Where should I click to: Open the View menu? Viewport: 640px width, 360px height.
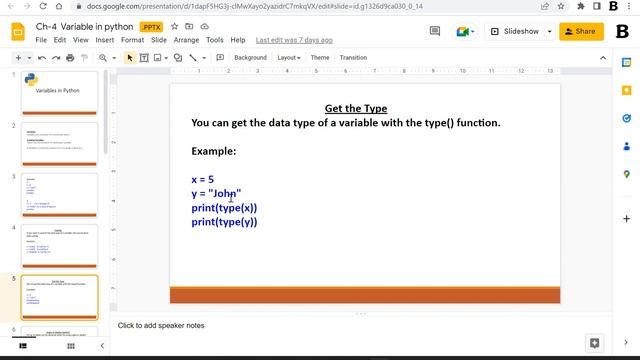[81, 40]
